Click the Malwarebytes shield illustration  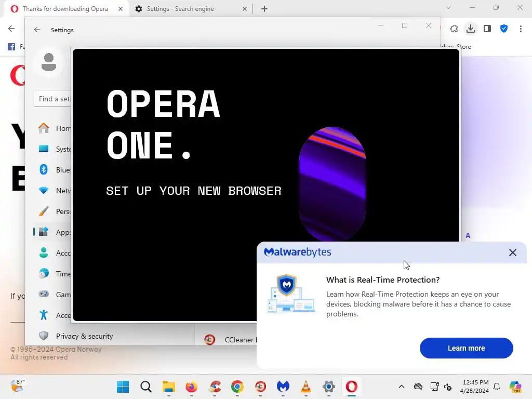point(291,293)
